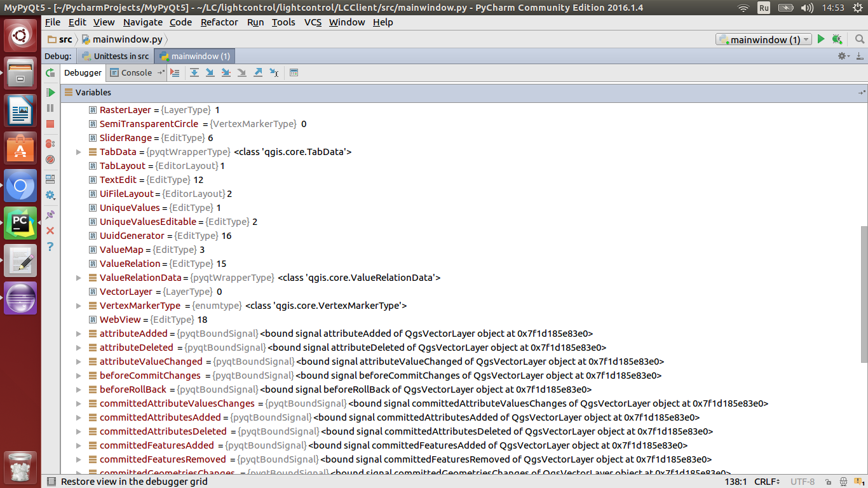Stop the debug session
This screenshot has width=868, height=488.
pos(50,125)
